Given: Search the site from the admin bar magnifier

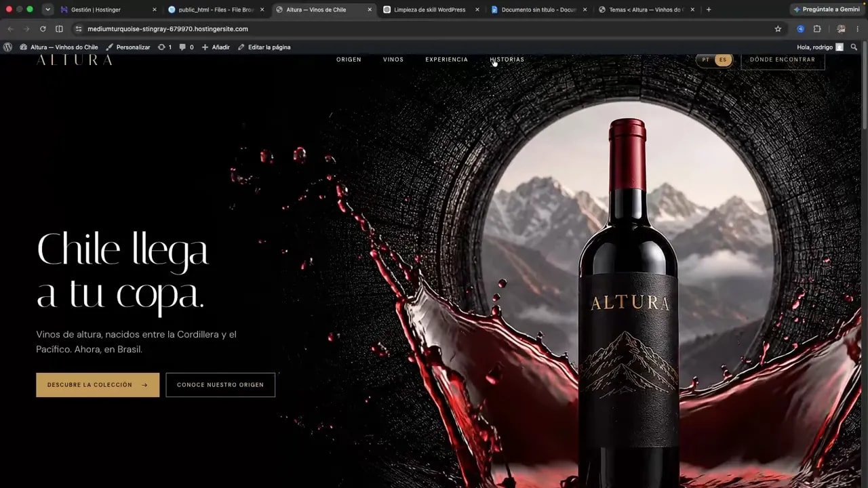Looking at the screenshot, I should 854,47.
